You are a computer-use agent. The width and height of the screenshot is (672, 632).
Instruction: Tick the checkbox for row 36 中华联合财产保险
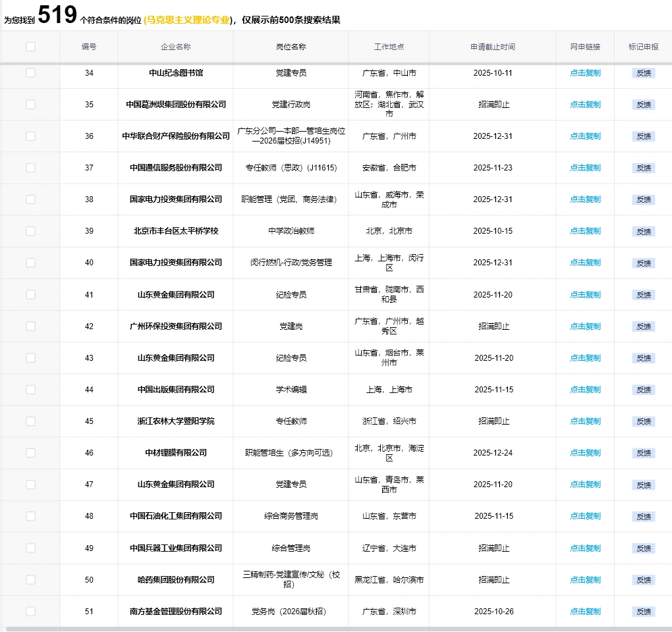coord(30,136)
